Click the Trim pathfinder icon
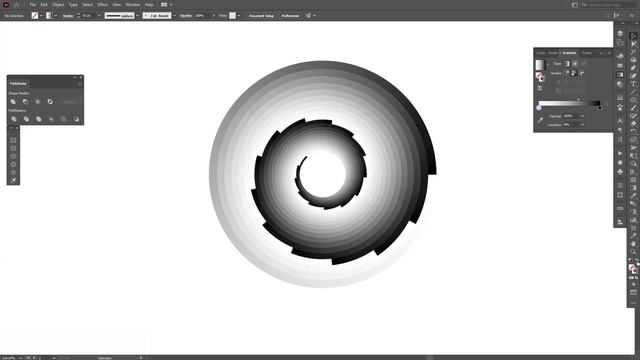The width and height of the screenshot is (640, 360). [26, 119]
